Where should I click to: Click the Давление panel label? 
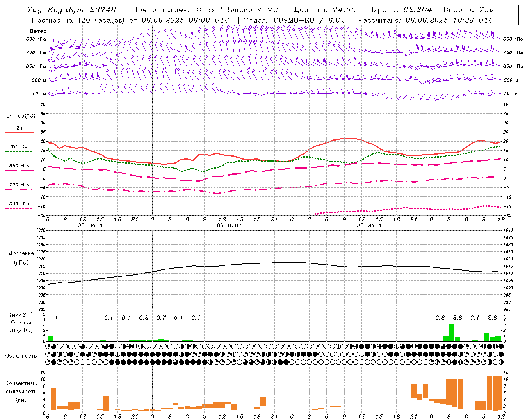(x=21, y=253)
